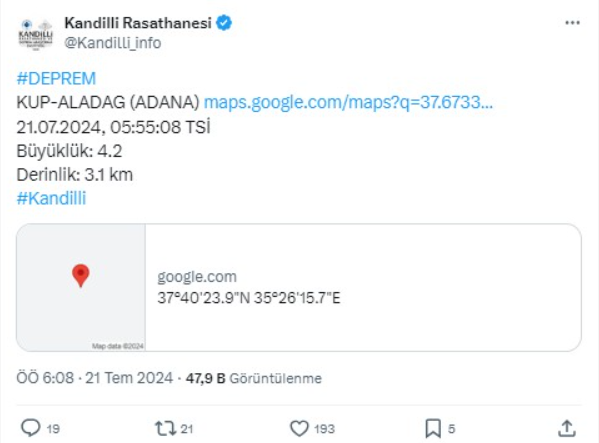Click the coordinates 37°40'23.9"N card title
The width and height of the screenshot is (599, 443).
(249, 298)
